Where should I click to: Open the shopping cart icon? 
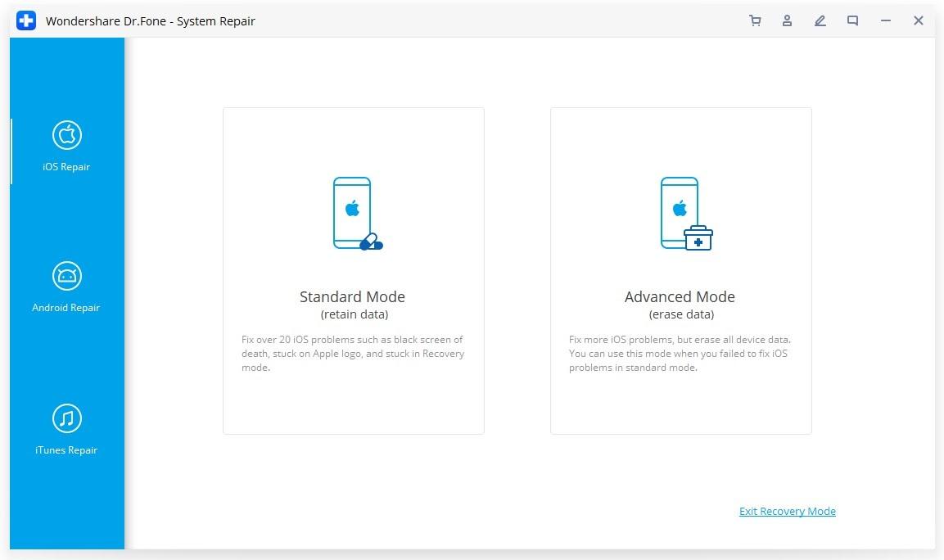(x=755, y=20)
